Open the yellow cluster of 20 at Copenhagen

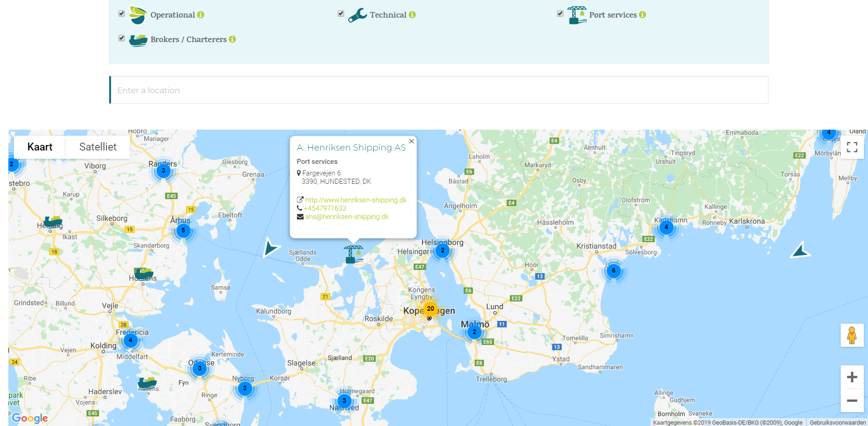pos(430,308)
